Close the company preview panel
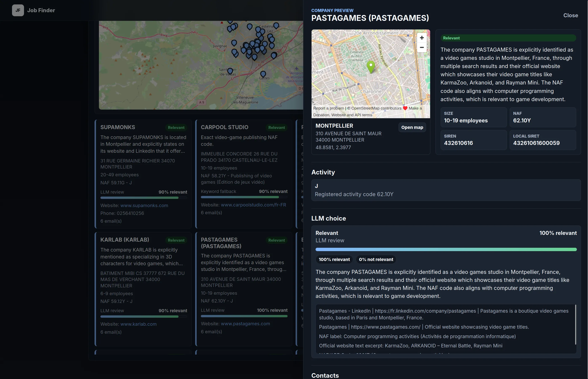The height and width of the screenshot is (379, 588). (571, 16)
